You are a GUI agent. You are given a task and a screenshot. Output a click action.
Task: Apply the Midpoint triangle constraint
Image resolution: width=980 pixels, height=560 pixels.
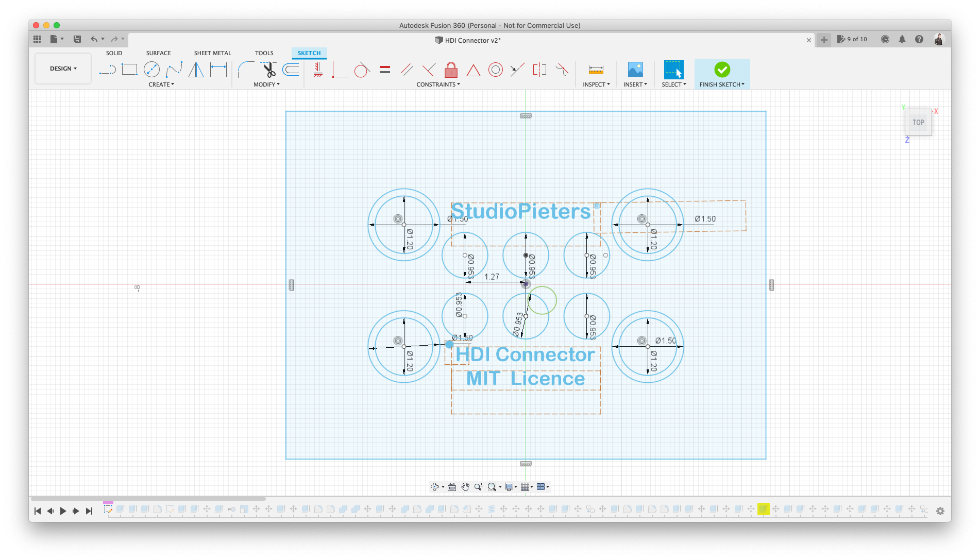click(x=473, y=70)
